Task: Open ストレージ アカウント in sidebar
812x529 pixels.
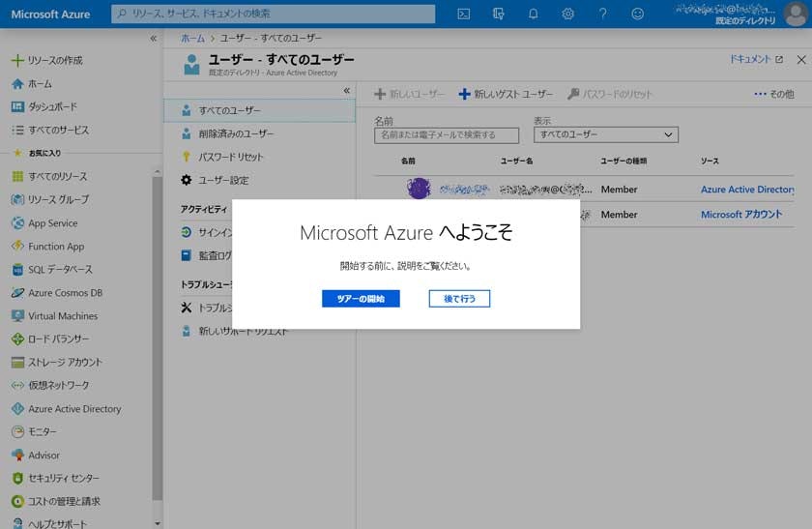Action: pos(65,362)
